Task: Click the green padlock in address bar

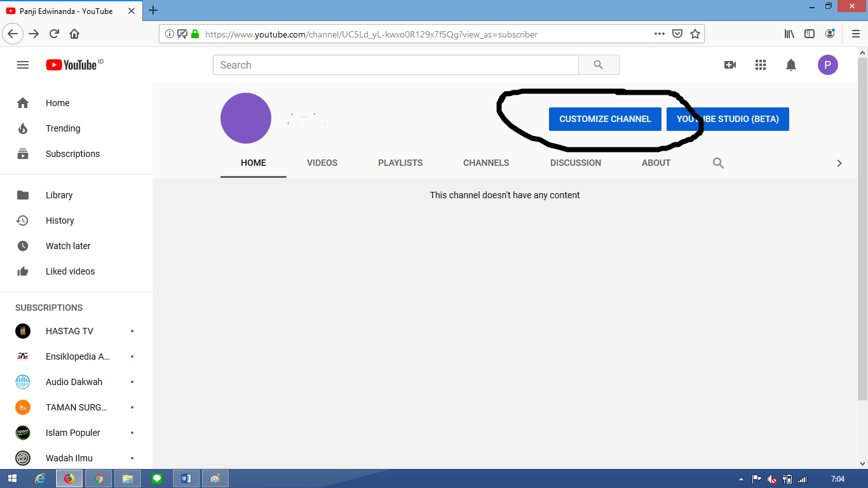Action: click(x=195, y=34)
